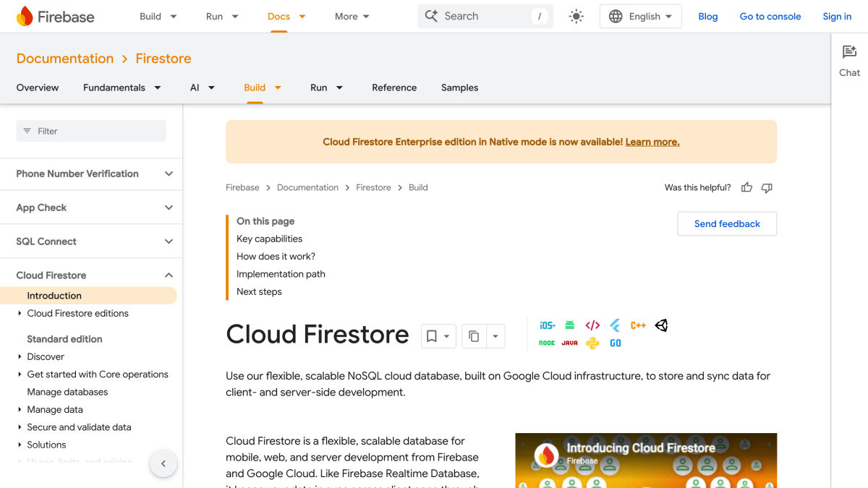Click Documentation in the page header

[65, 59]
